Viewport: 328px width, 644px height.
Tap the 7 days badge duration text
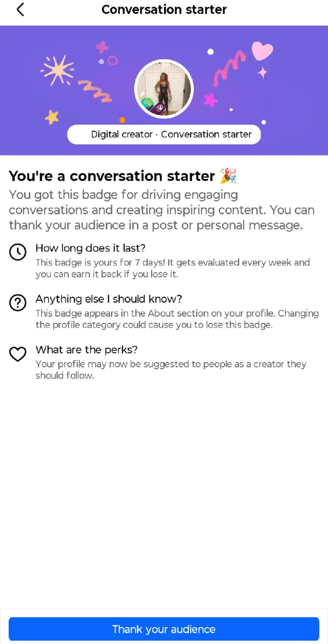pos(173,268)
